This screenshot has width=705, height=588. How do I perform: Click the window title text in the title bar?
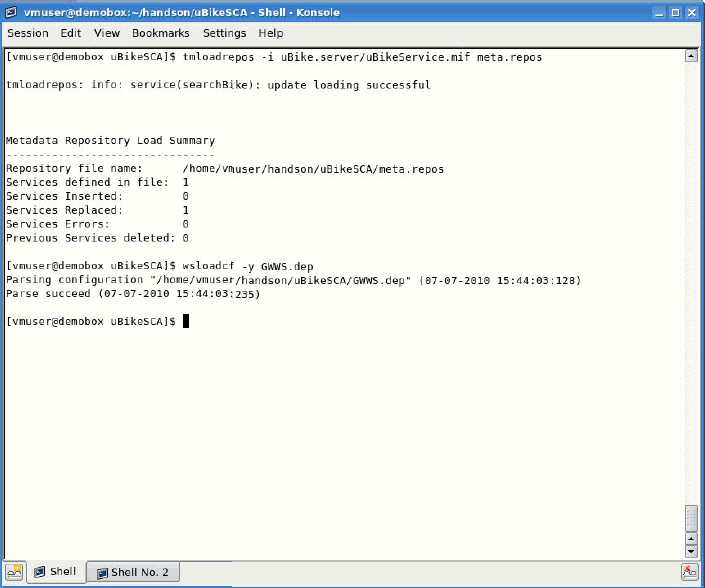(182, 13)
